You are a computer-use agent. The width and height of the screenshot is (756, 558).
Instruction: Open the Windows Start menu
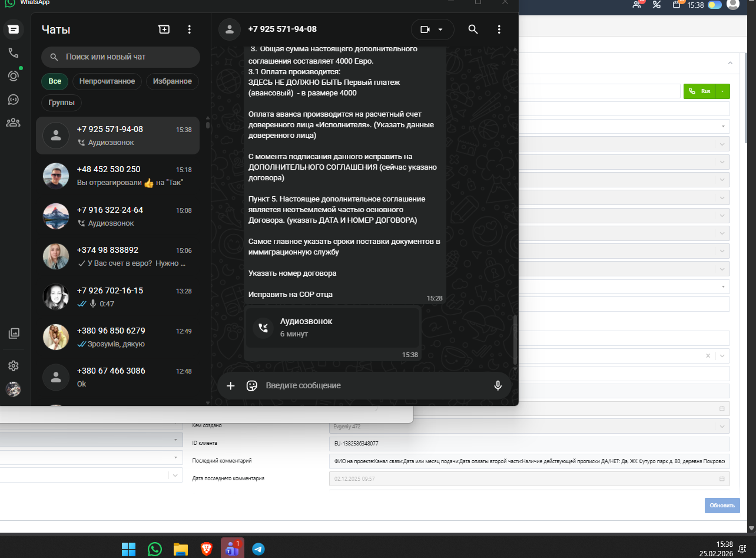pyautogui.click(x=129, y=549)
